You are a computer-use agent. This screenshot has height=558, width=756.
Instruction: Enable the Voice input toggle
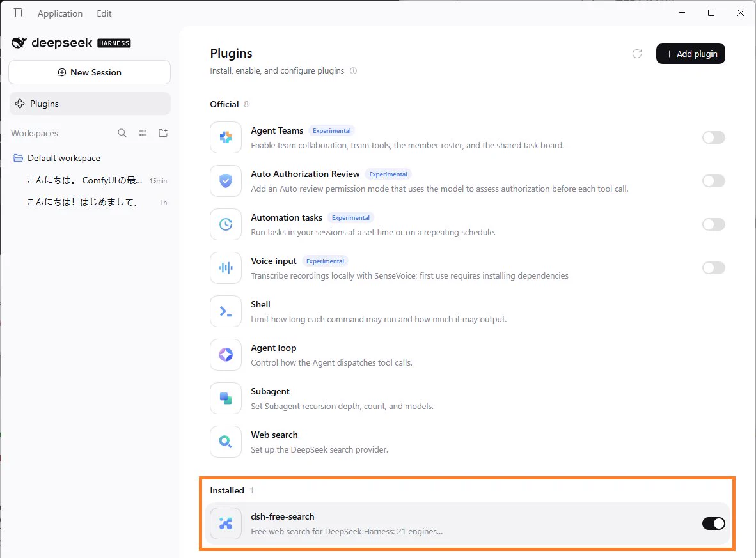point(714,267)
